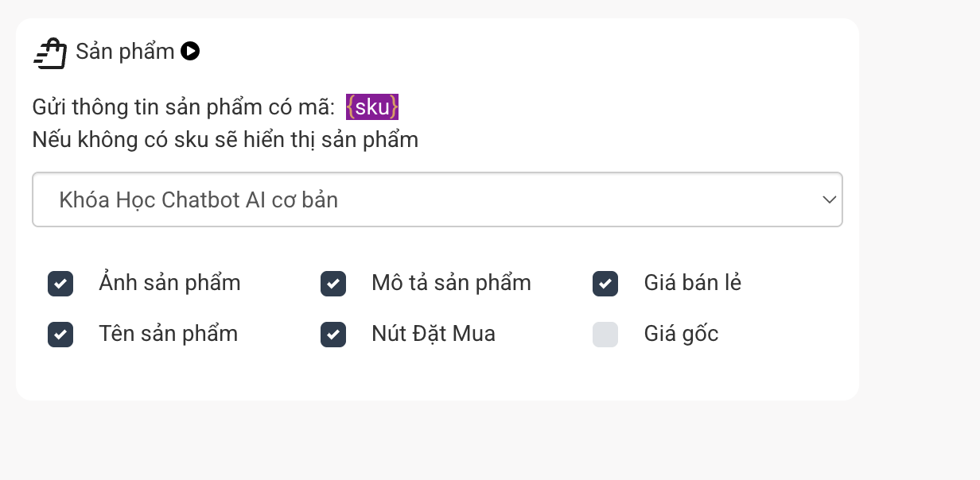Image resolution: width=980 pixels, height=480 pixels.
Task: Click the 'Tên sản phẩm' label text
Action: [168, 334]
